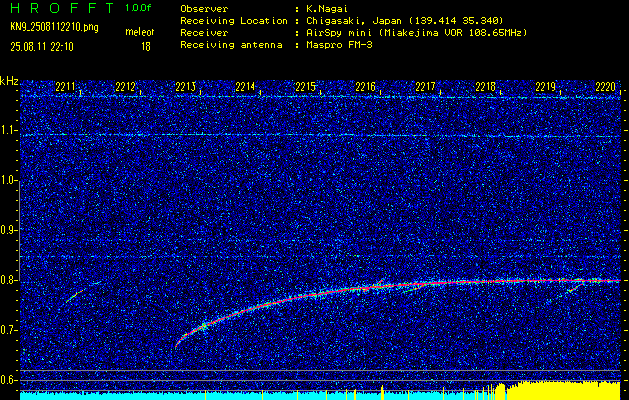The width and height of the screenshot is (629, 400).
Task: Click the 1.0 frequency axis label
Action: point(9,181)
